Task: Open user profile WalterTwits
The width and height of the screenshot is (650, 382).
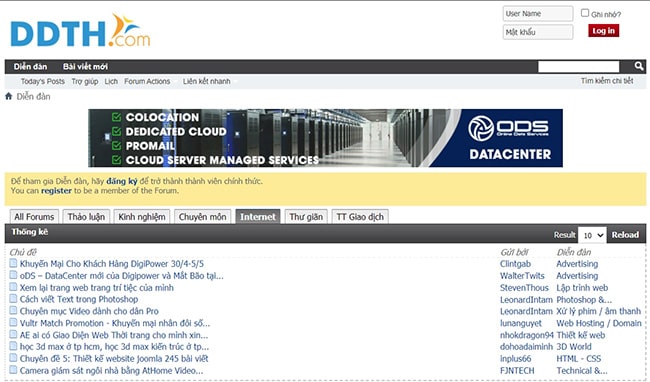Action: [x=522, y=276]
